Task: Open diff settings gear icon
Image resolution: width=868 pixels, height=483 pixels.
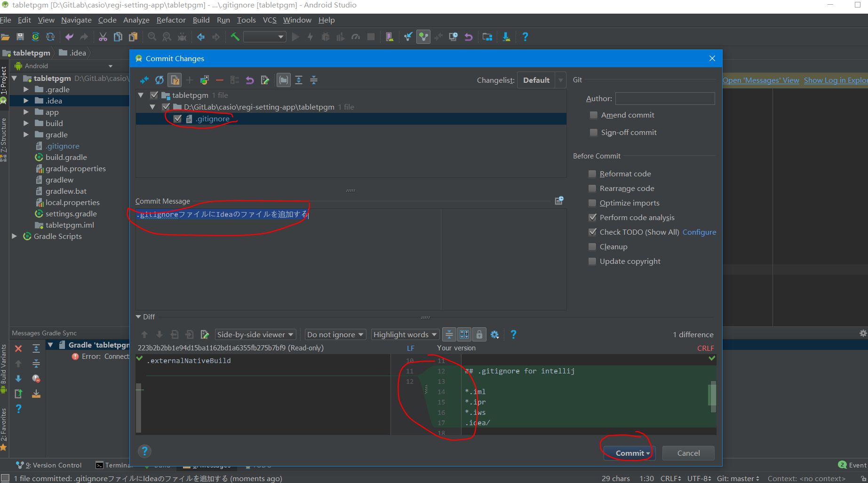Action: point(494,334)
